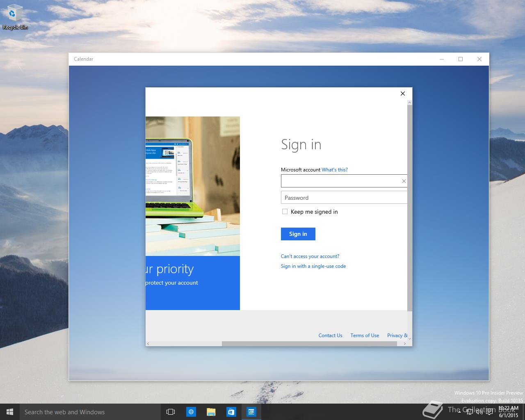Close the Calendar window
The height and width of the screenshot is (420, 525).
coord(479,59)
